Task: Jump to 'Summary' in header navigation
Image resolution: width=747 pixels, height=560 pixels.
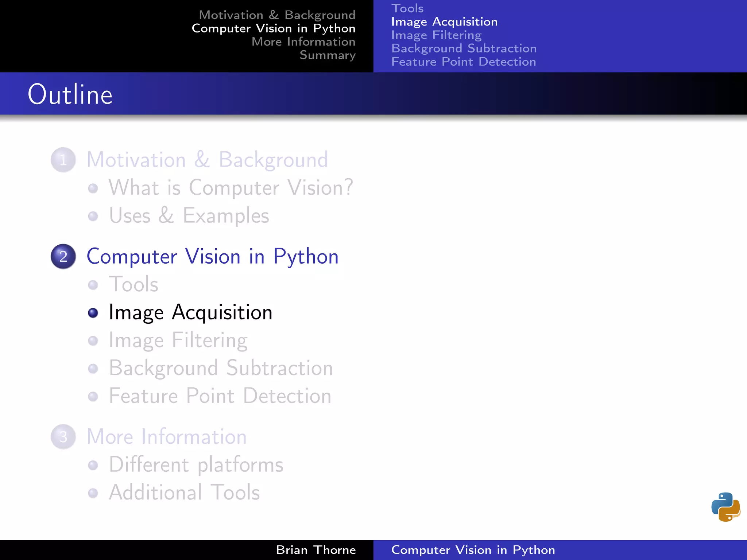Action: 328,55
